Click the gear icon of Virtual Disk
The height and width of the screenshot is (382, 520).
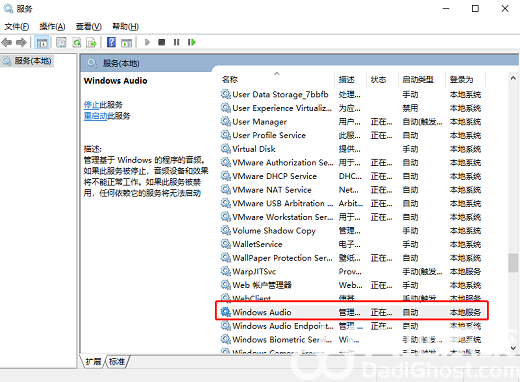tap(226, 148)
